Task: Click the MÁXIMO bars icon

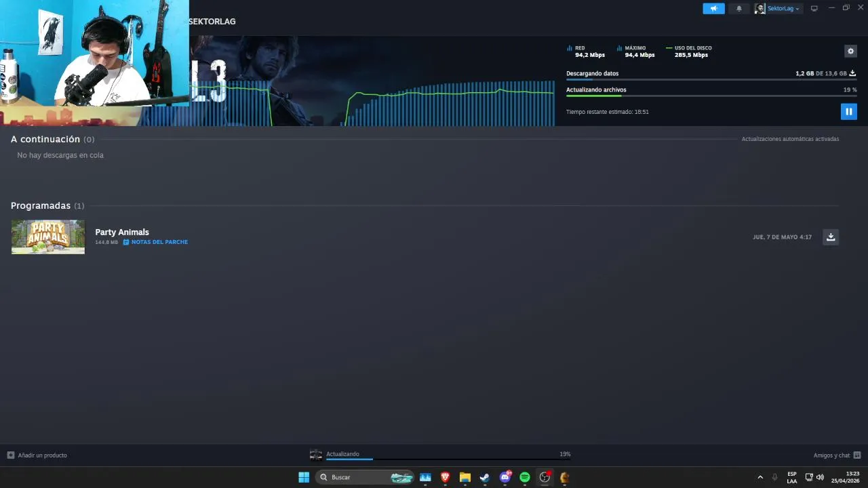Action: (x=620, y=48)
